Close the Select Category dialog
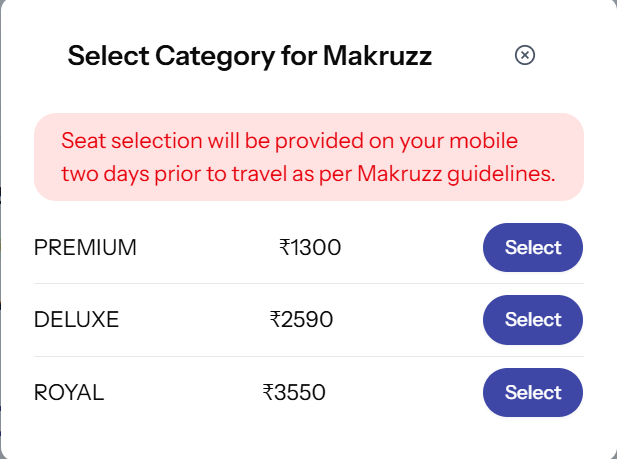 (x=525, y=55)
